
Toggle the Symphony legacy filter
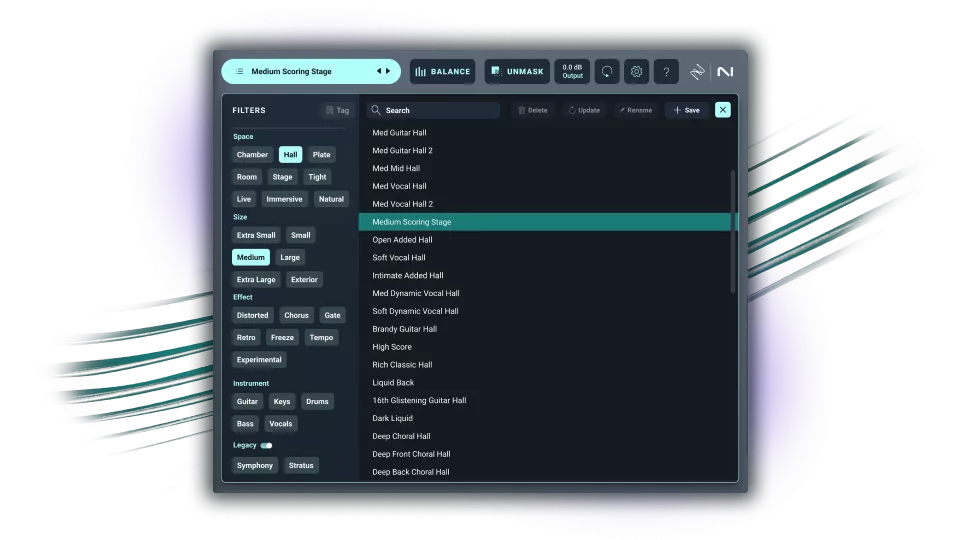click(255, 466)
